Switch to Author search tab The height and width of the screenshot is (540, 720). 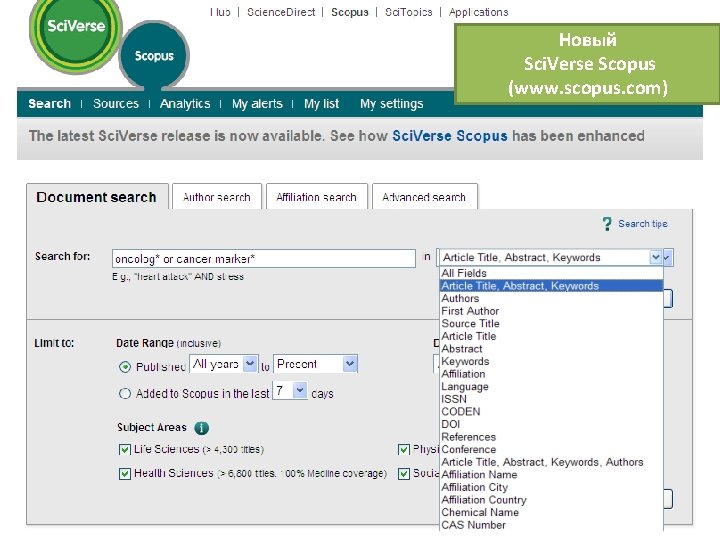(x=217, y=197)
